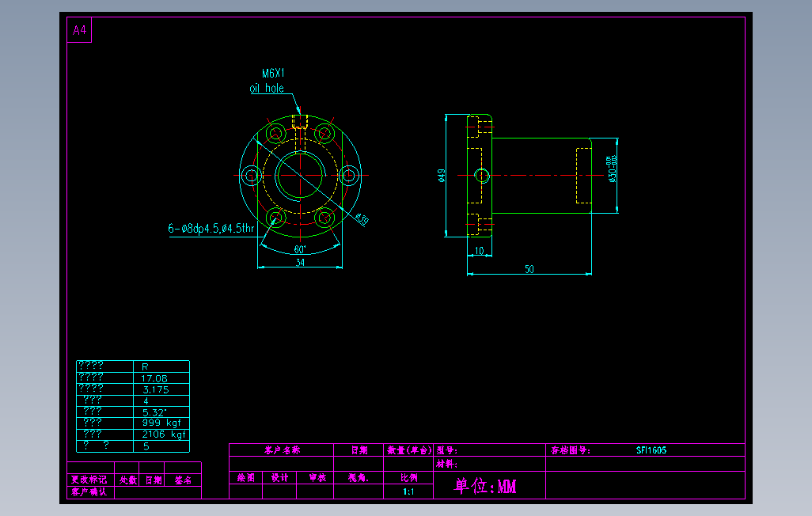Screen dimensions: 812x516
Task: Select the 17.08 table value
Action: [x=154, y=378]
